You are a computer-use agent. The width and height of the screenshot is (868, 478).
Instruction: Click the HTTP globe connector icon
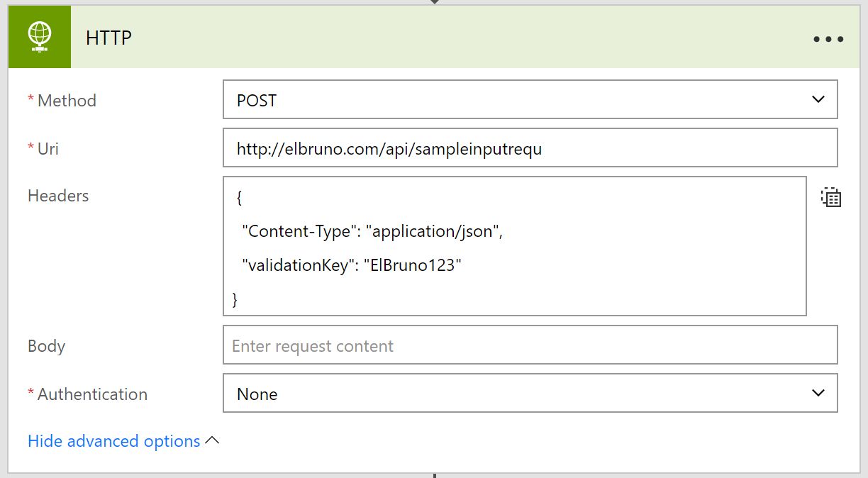point(40,37)
